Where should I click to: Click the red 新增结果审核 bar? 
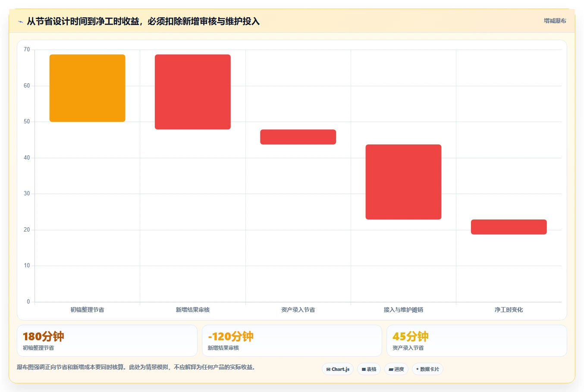[193, 92]
